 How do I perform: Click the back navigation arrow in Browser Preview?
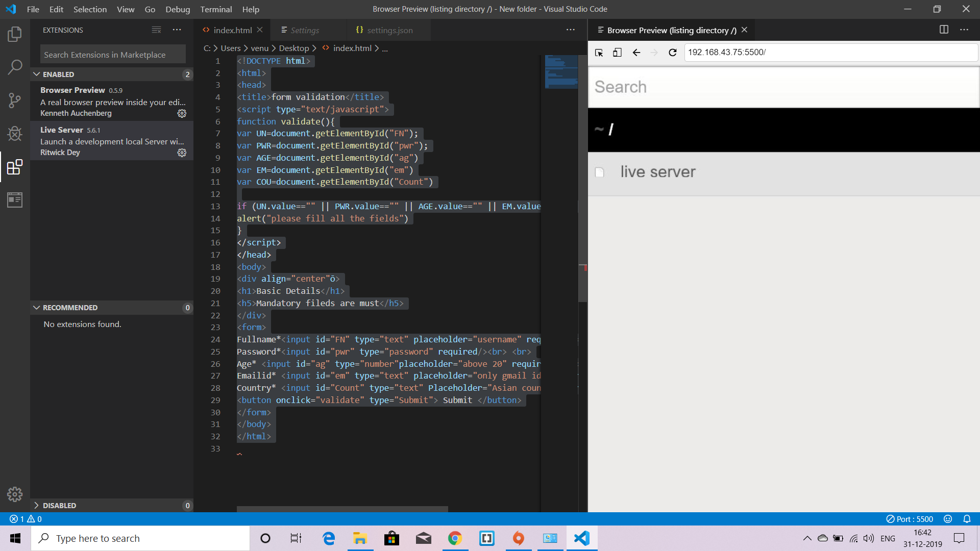(636, 53)
